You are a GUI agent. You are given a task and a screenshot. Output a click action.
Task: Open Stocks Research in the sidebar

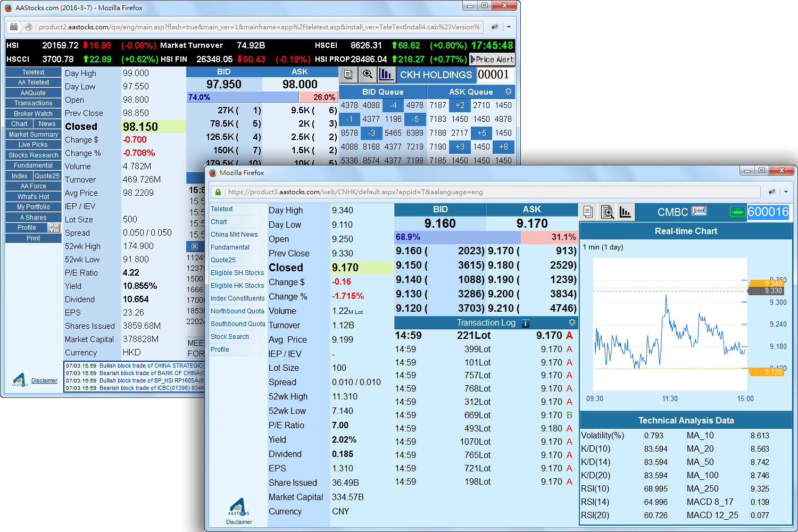point(34,155)
